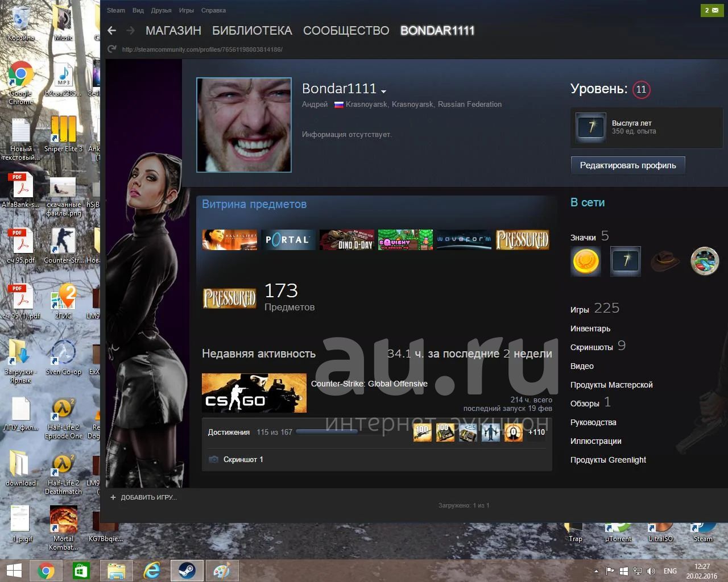This screenshot has height=582, width=728.
Task: Open the Dino D-Day showcase item
Action: (346, 240)
